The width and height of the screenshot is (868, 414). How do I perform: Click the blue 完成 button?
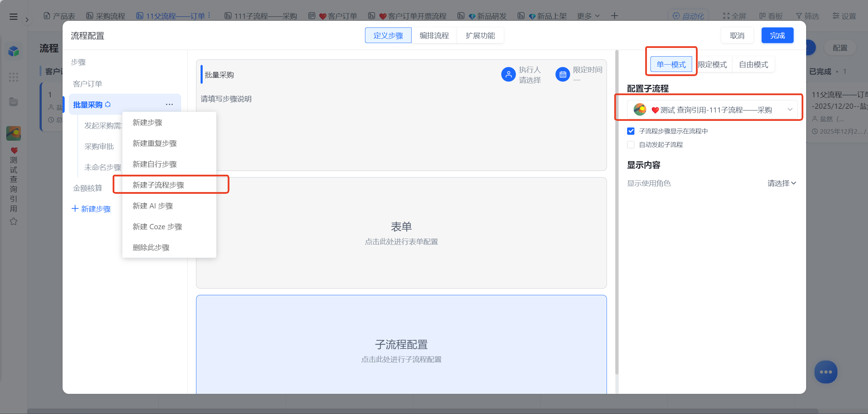(777, 35)
